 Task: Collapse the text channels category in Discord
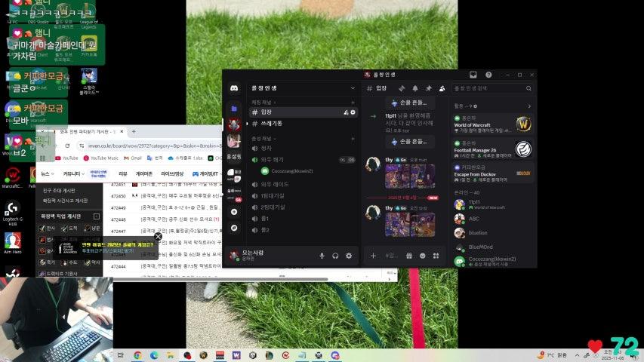263,103
